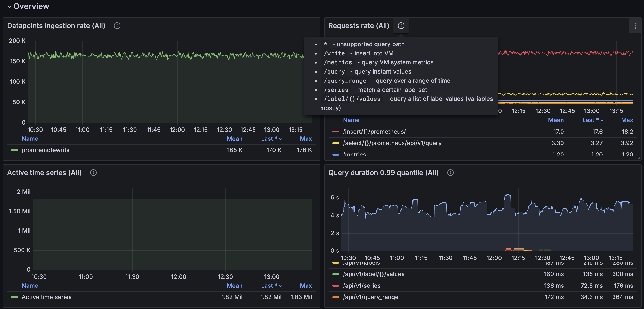The image size is (644, 309).
Task: Click info icon on Requests rate panel
Action: tap(401, 26)
